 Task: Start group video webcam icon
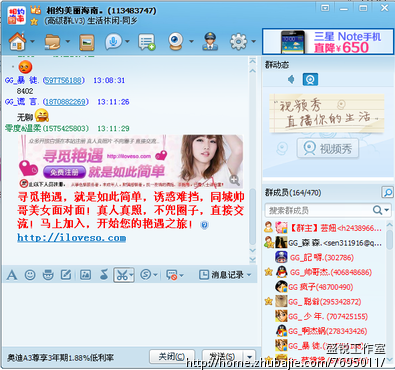pos(176,42)
